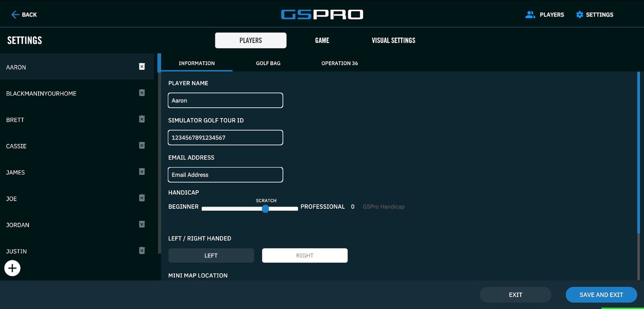The image size is (644, 309).
Task: Switch to the Players settings tab
Action: [251, 40]
